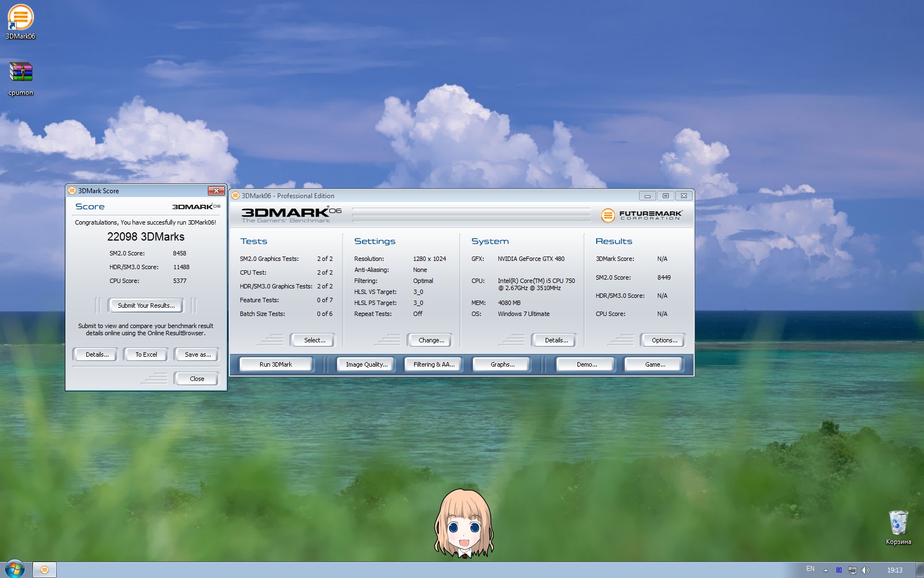Click the System section heading

click(490, 241)
